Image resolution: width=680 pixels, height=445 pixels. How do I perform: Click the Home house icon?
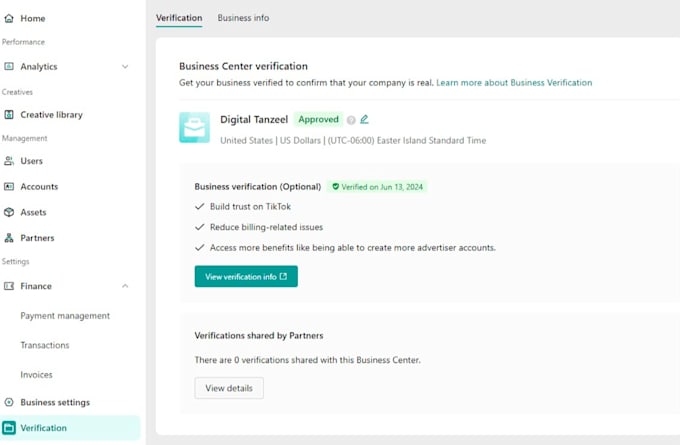(9, 18)
